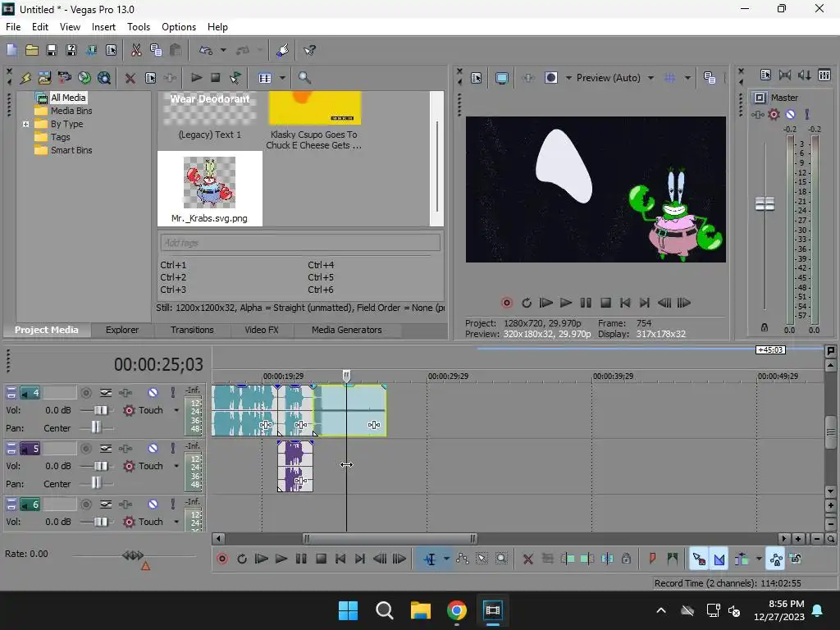Image resolution: width=840 pixels, height=630 pixels.
Task: Click the Search media magnifier icon
Action: pos(304,78)
